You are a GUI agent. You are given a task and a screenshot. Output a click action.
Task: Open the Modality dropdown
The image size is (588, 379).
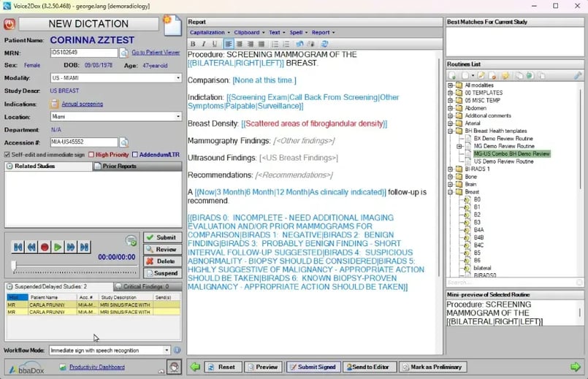coord(177,78)
